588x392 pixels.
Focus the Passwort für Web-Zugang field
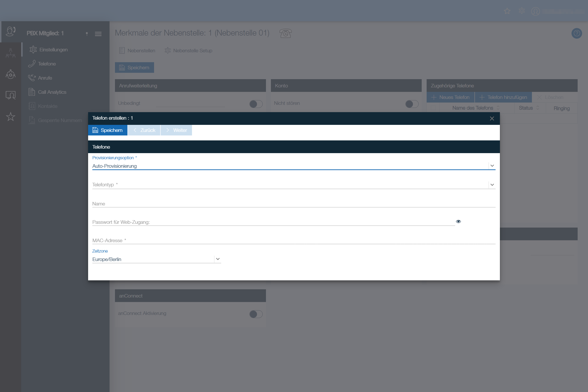point(274,222)
